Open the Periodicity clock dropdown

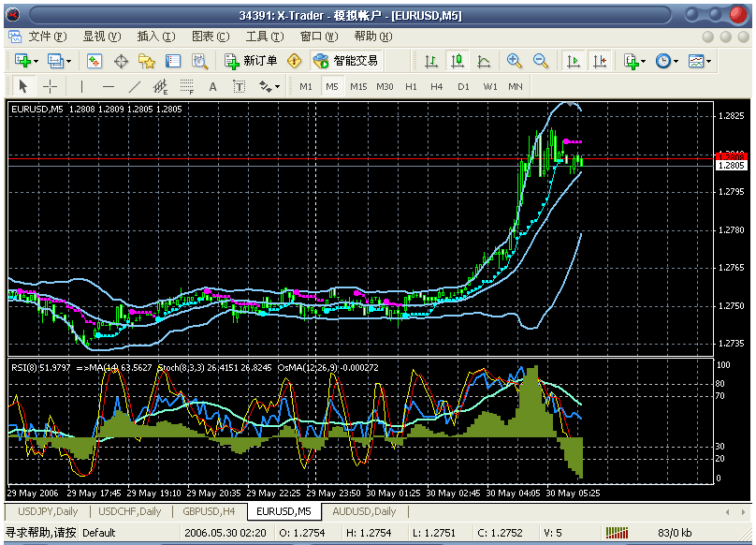(667, 61)
